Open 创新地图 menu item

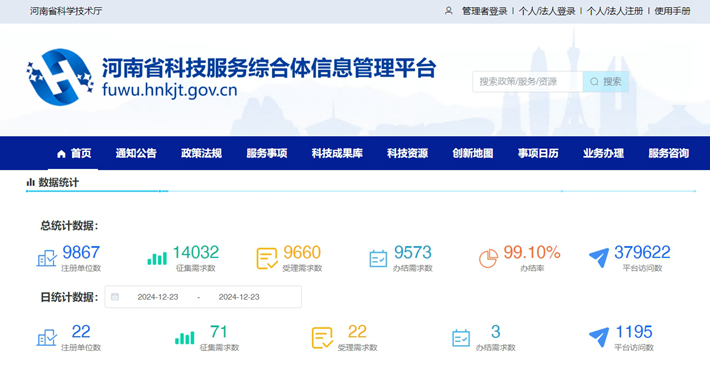[x=473, y=154]
